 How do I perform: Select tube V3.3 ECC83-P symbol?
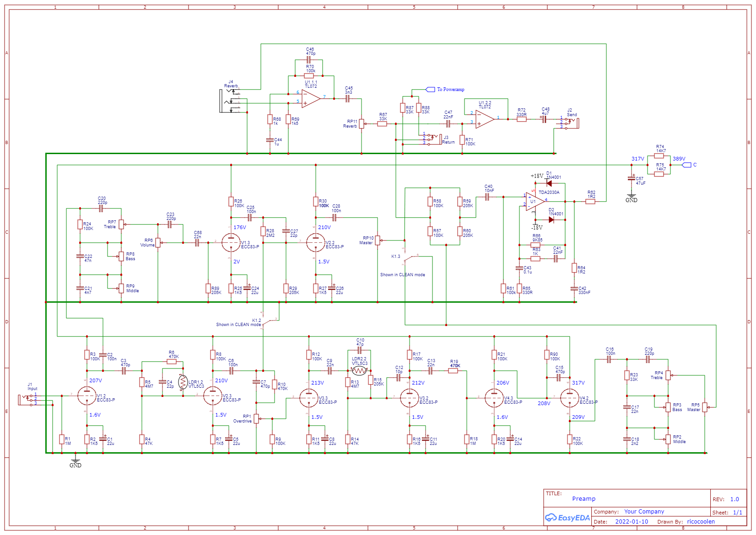[x=309, y=398]
